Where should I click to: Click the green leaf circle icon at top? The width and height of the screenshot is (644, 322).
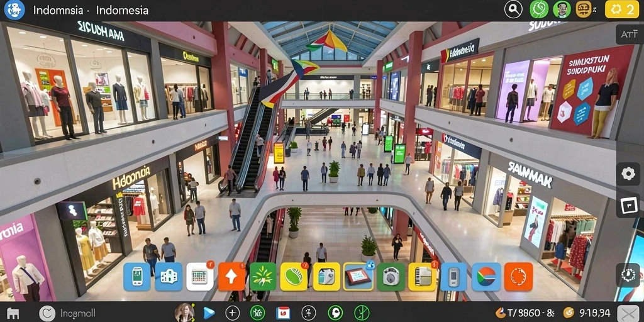tap(539, 9)
